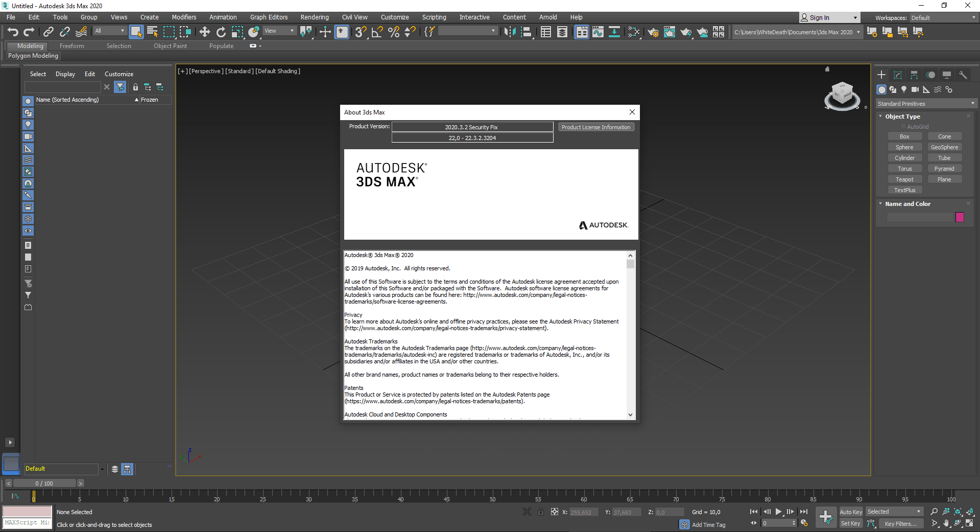Toggle Angle Snap
Image resolution: width=980 pixels, height=532 pixels.
coord(377,32)
